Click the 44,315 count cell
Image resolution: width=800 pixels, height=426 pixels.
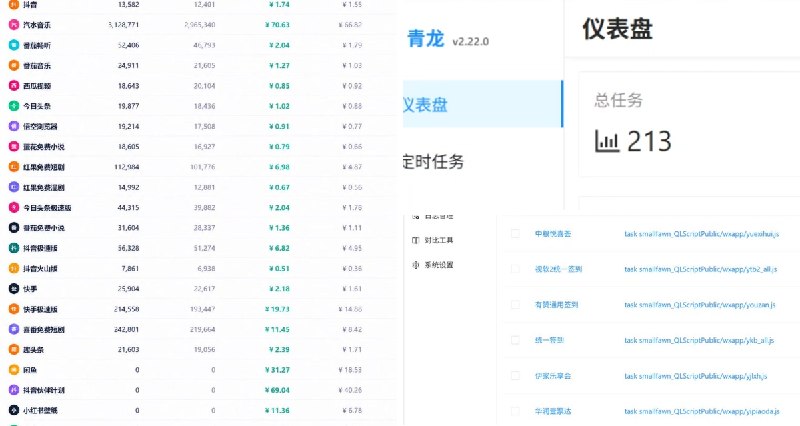pos(129,208)
